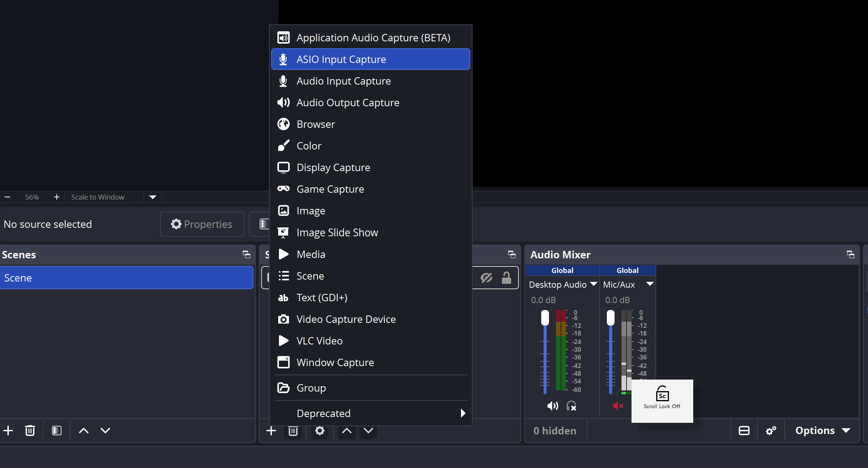Click the Mic/Aux Global label

(628, 270)
